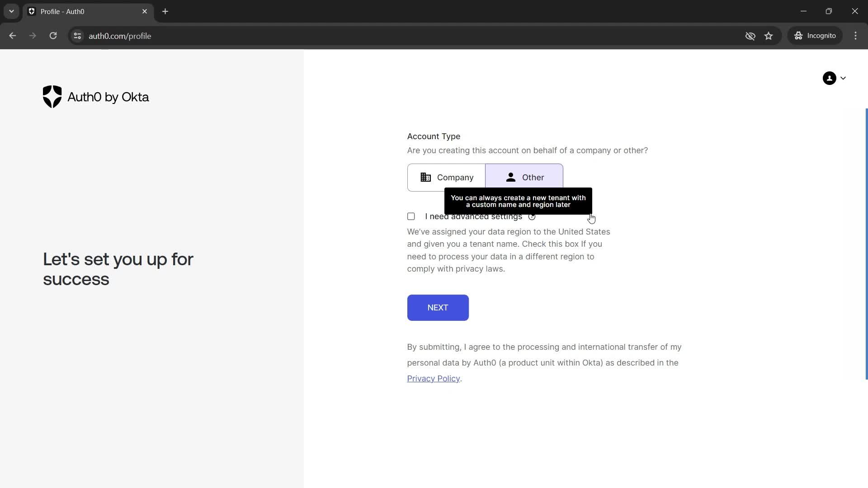Screen dimensions: 868x488
Task: Restore down the browser window
Action: (829, 11)
